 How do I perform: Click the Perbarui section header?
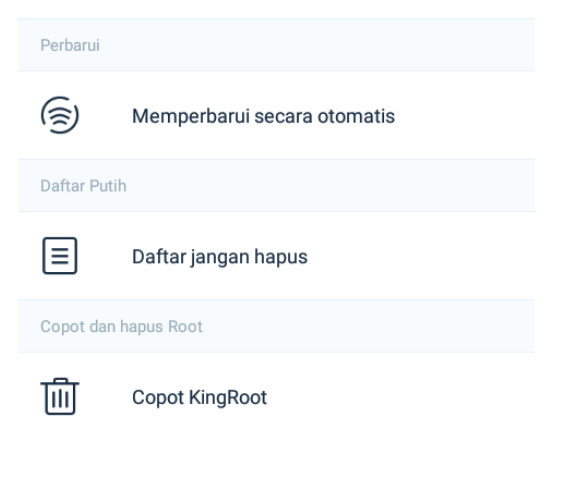276,45
